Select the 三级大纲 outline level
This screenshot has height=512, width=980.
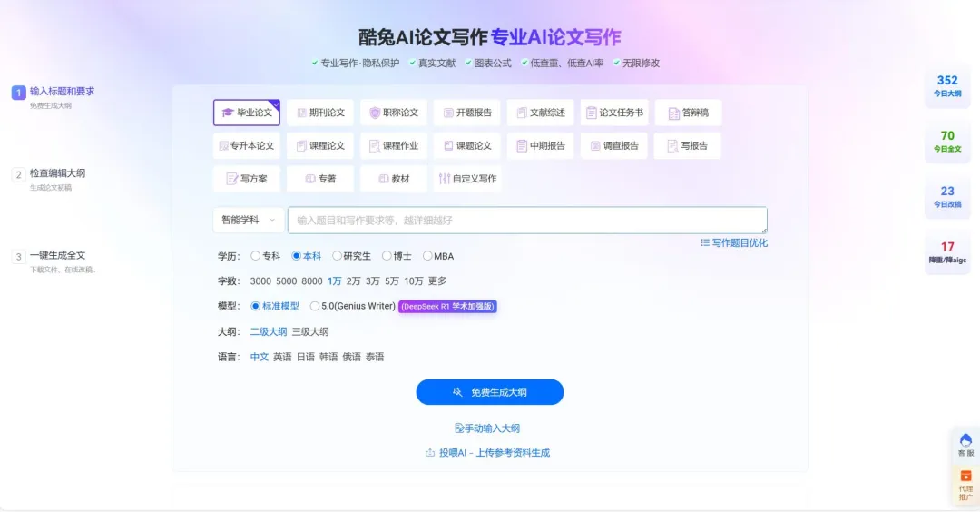[309, 332]
